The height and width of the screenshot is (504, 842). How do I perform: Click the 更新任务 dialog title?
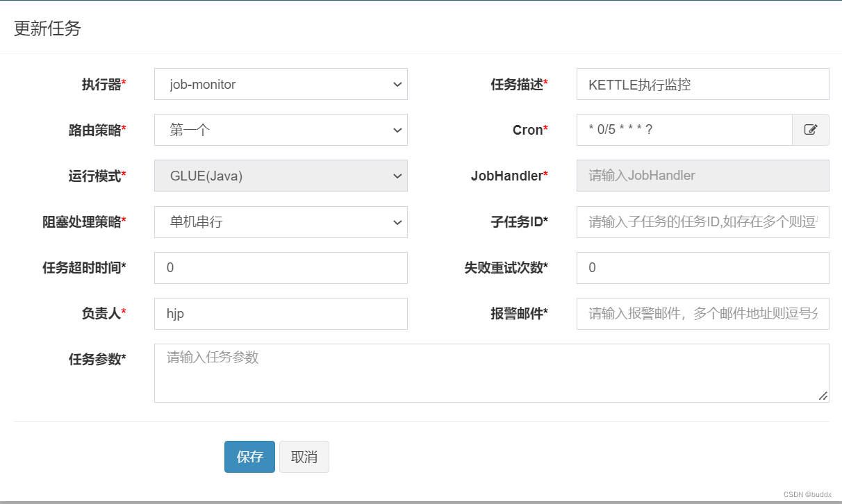(x=48, y=28)
